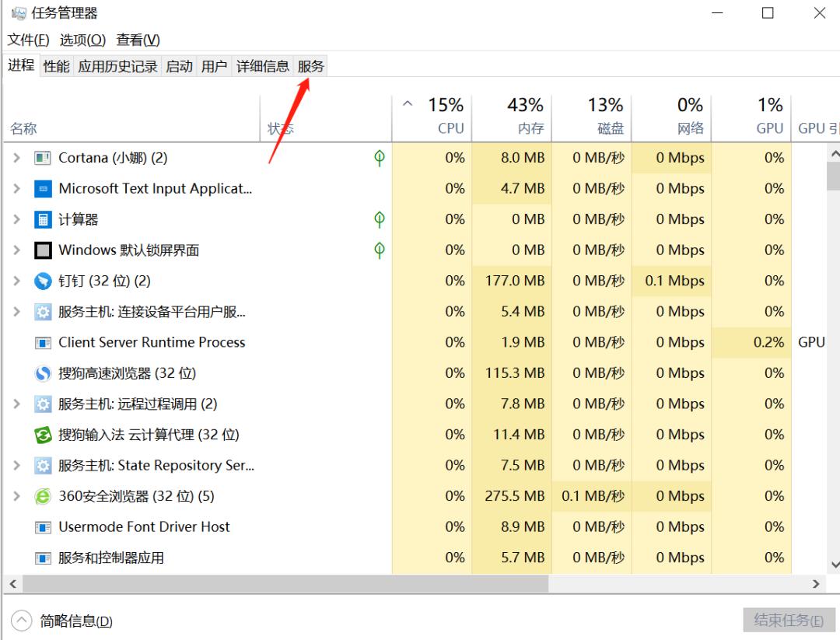
Task: Click the 服务主机: 远程过程调用 gear icon
Action: click(x=43, y=404)
